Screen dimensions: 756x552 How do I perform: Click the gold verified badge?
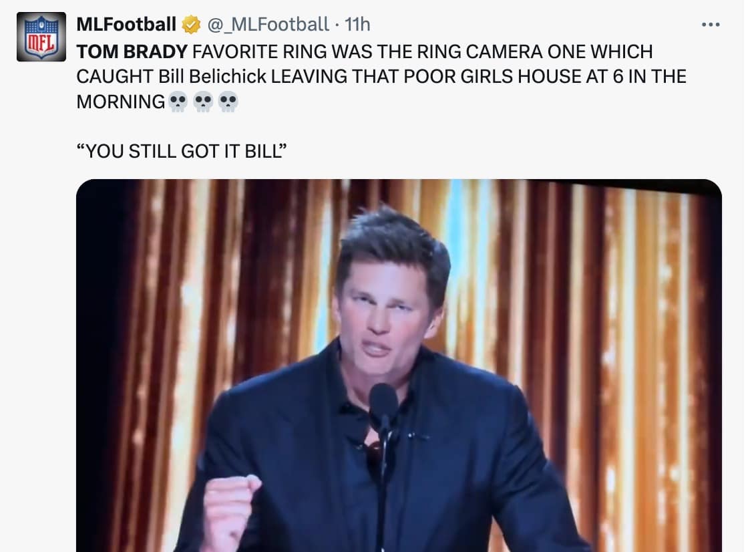[191, 25]
